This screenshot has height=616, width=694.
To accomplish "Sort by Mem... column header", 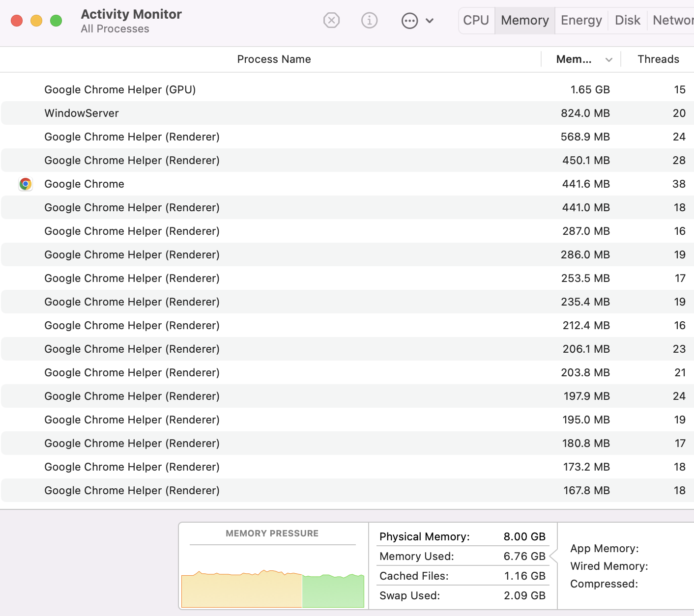I will [574, 59].
